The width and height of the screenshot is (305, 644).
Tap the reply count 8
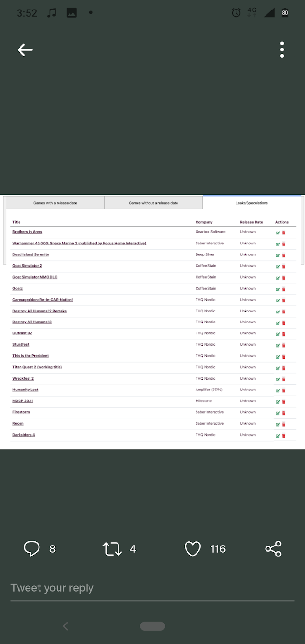point(52,549)
